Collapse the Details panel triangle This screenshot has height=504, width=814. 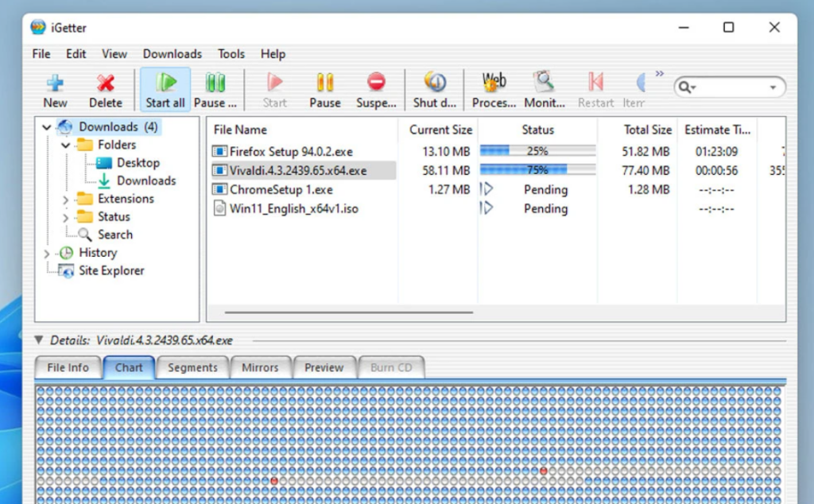(38, 340)
